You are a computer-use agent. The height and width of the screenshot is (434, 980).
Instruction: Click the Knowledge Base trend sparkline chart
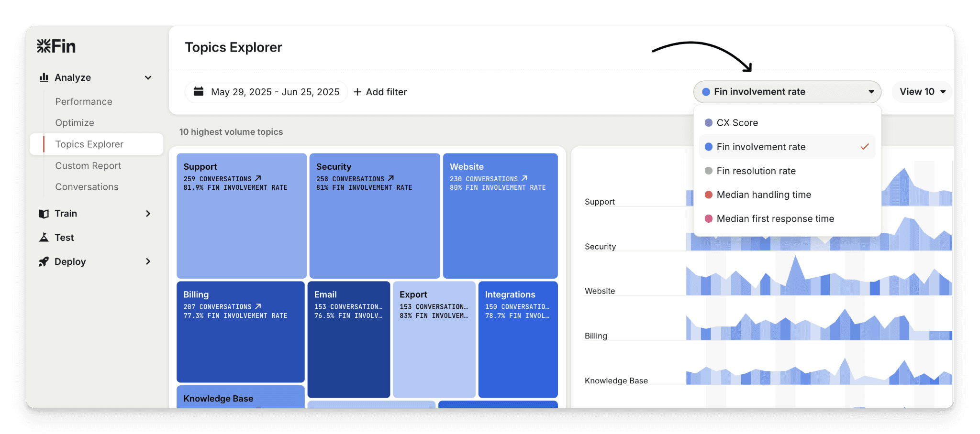[819, 371]
